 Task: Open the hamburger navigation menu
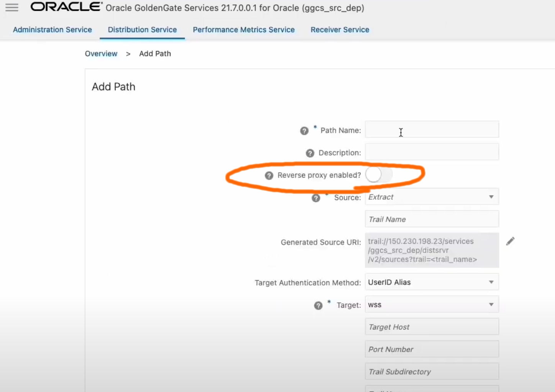pos(12,8)
